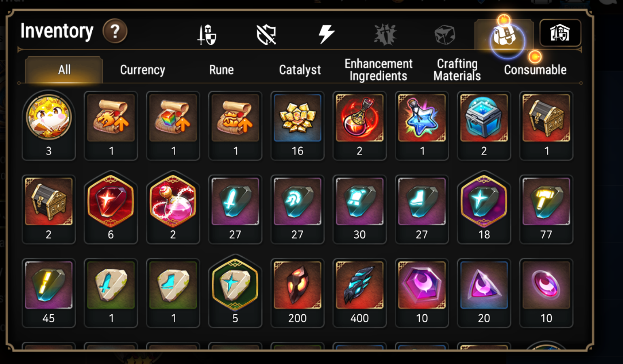Image resolution: width=623 pixels, height=364 pixels.
Task: Select the spiked artifact category icon
Action: [385, 34]
